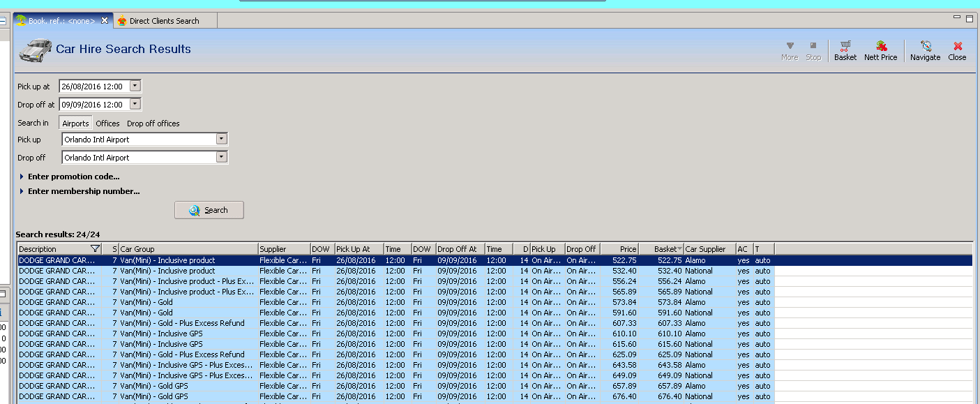The image size is (980, 404).
Task: Select the Gold GPS row priced 657.89
Action: [x=495, y=386]
